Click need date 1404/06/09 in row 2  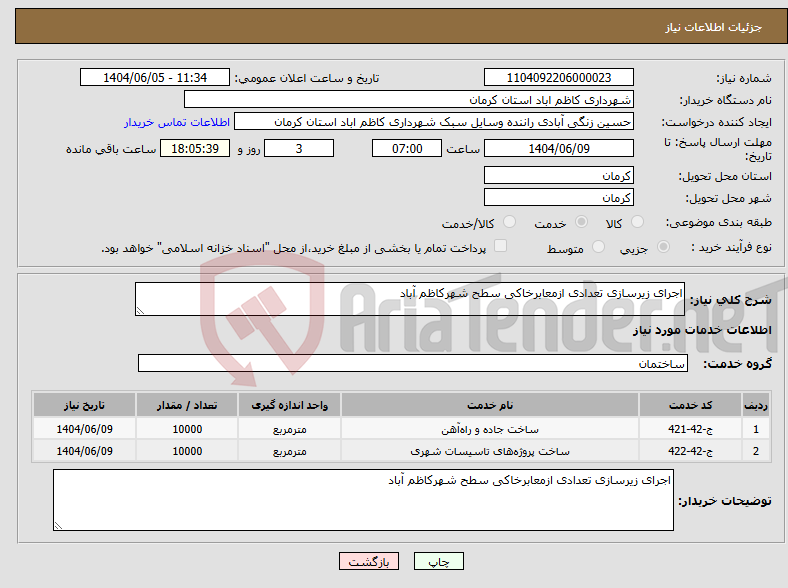(84, 451)
